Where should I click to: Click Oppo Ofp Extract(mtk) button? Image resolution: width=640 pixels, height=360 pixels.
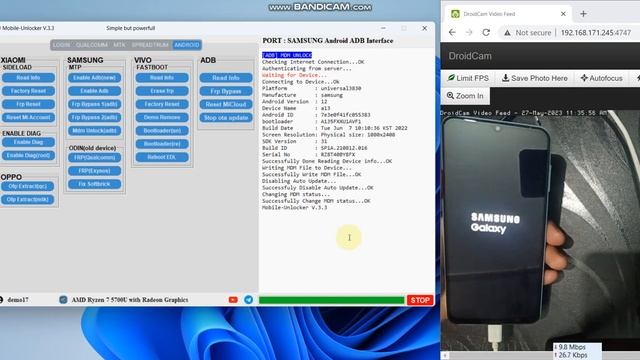point(27,200)
